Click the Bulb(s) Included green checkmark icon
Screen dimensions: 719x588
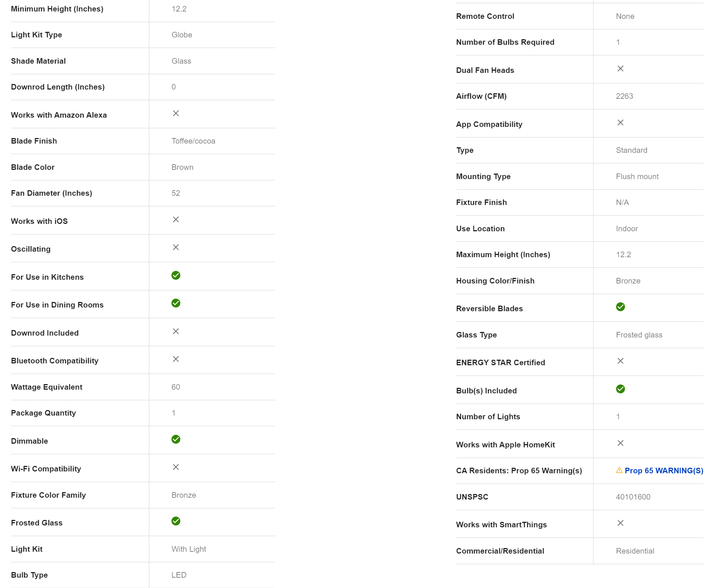[x=621, y=389]
